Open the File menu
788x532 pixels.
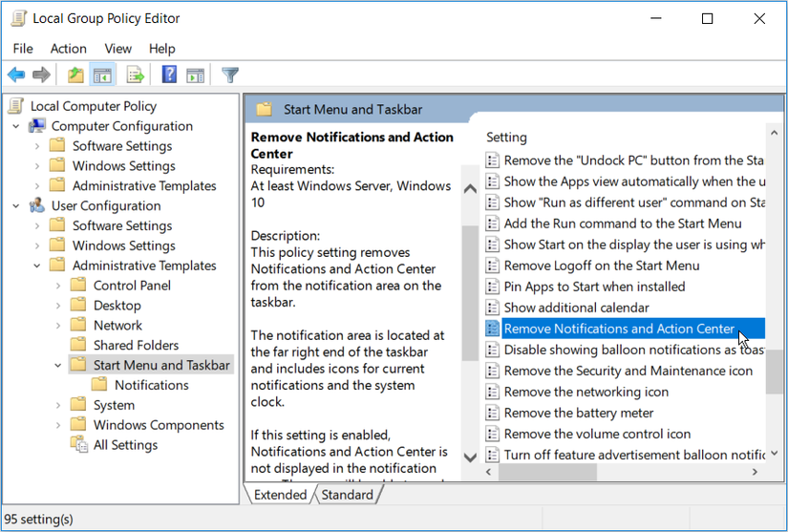point(23,48)
